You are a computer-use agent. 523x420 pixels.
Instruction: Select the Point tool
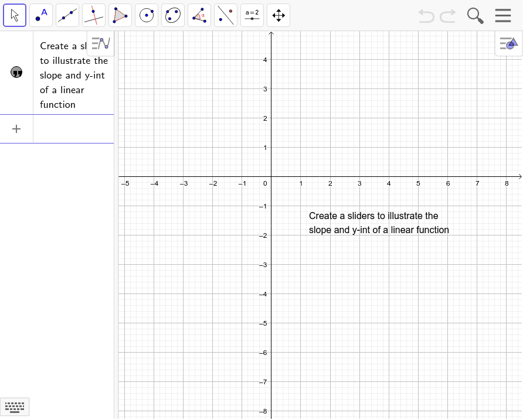[41, 15]
